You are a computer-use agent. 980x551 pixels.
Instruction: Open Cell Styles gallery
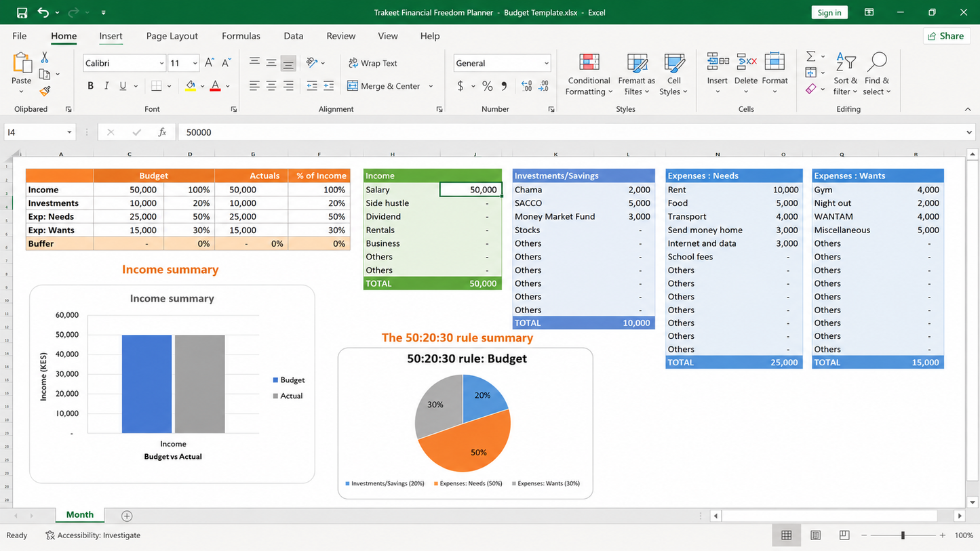(673, 75)
